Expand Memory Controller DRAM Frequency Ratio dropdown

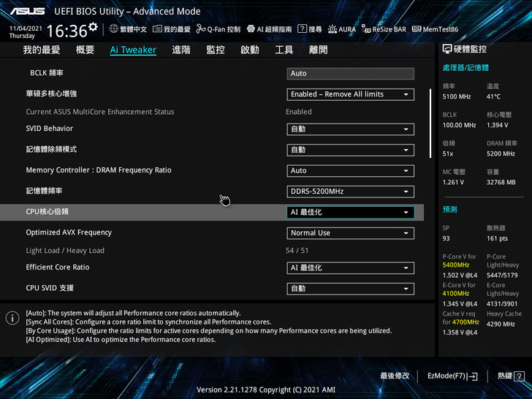click(x=351, y=171)
